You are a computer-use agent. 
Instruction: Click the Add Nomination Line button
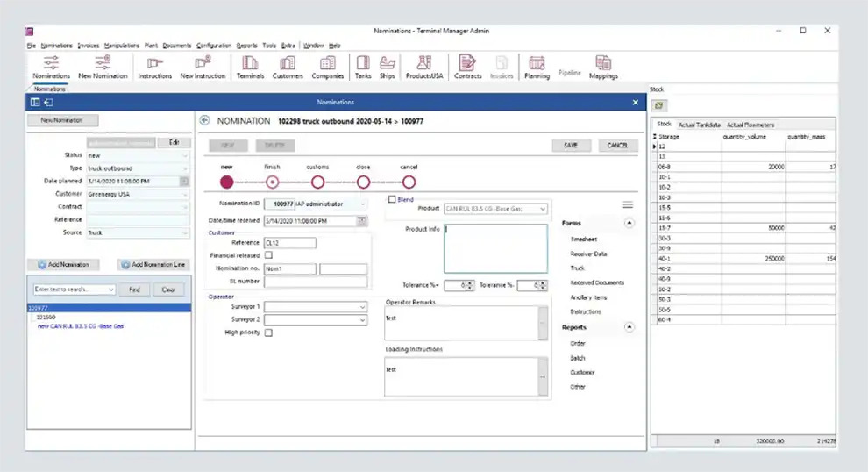point(153,265)
